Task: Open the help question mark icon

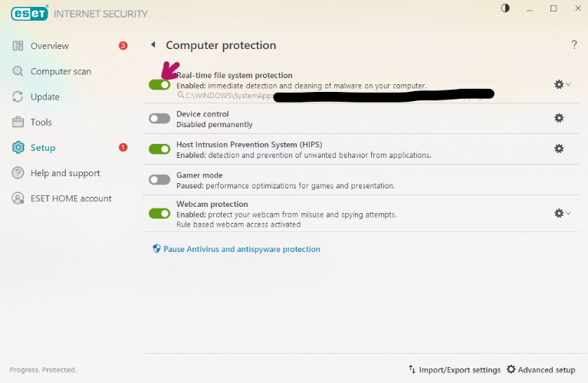Action: coord(574,45)
